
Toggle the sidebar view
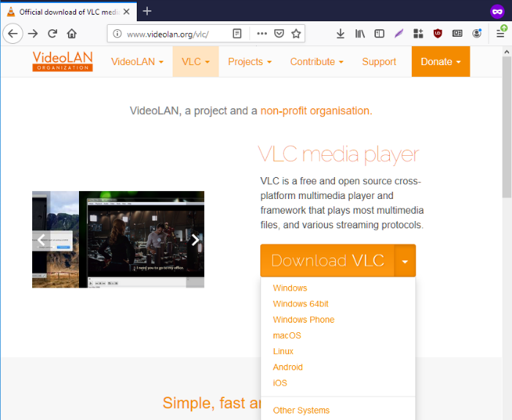point(379,34)
